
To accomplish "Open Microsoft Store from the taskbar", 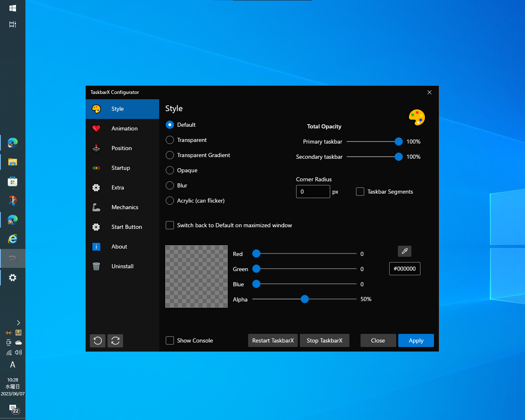I will click(13, 181).
